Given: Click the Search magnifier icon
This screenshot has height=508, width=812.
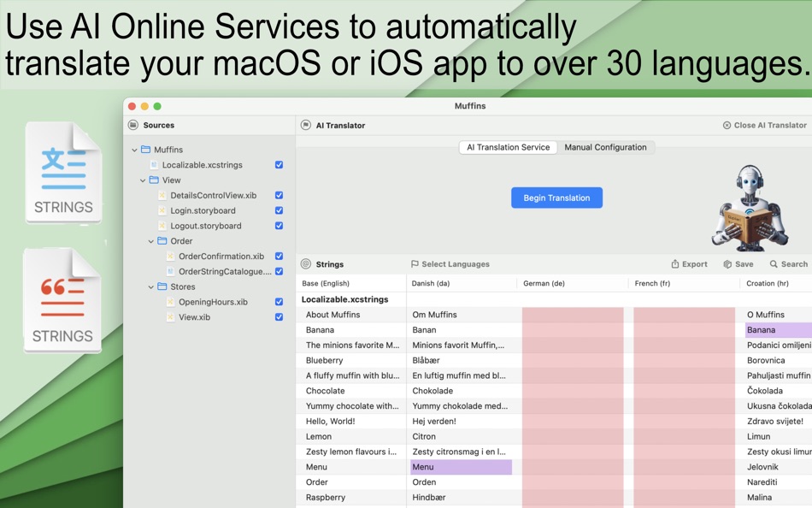Looking at the screenshot, I should [774, 264].
